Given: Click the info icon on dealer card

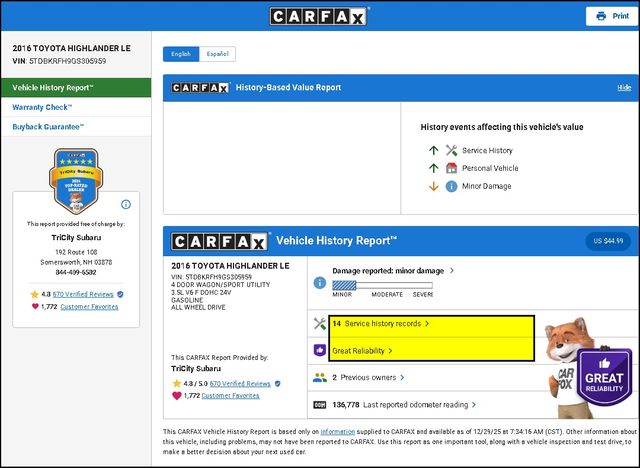Looking at the screenshot, I should tap(126, 204).
